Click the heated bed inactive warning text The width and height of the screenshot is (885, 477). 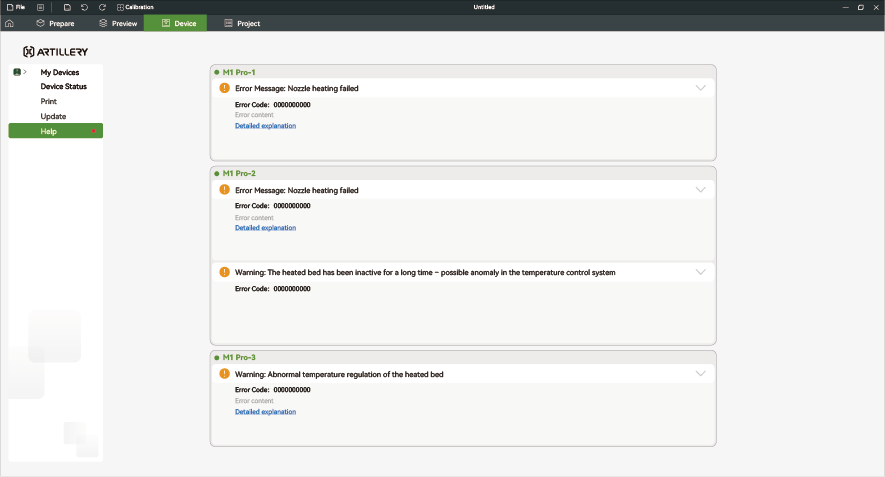pos(425,273)
